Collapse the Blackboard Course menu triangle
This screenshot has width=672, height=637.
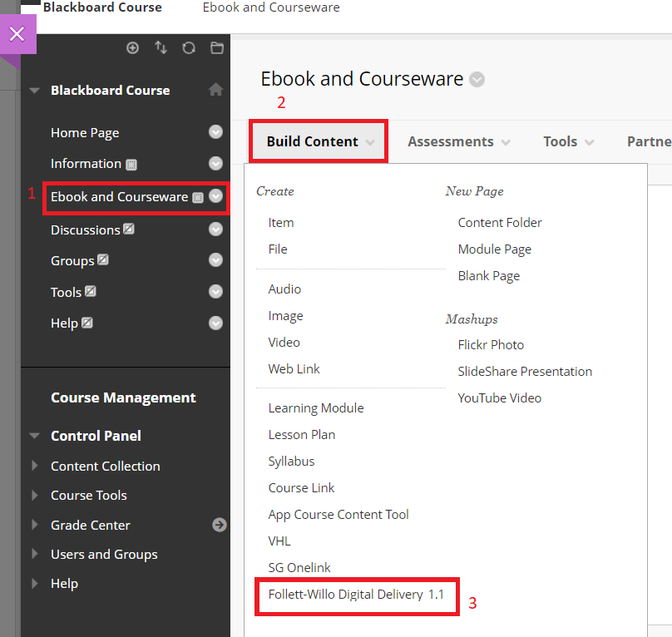point(34,91)
